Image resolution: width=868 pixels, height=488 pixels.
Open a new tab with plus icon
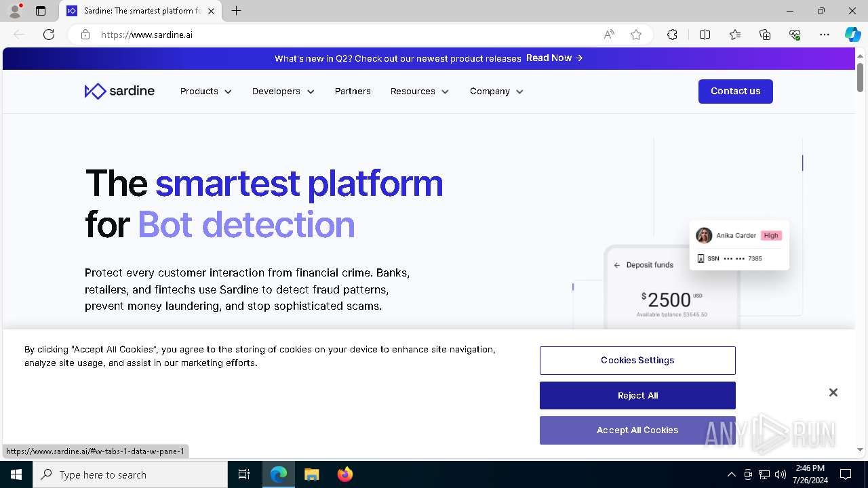tap(236, 11)
